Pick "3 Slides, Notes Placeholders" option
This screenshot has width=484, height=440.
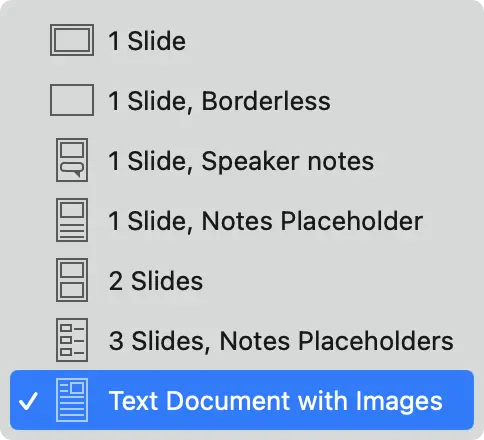pos(242,340)
